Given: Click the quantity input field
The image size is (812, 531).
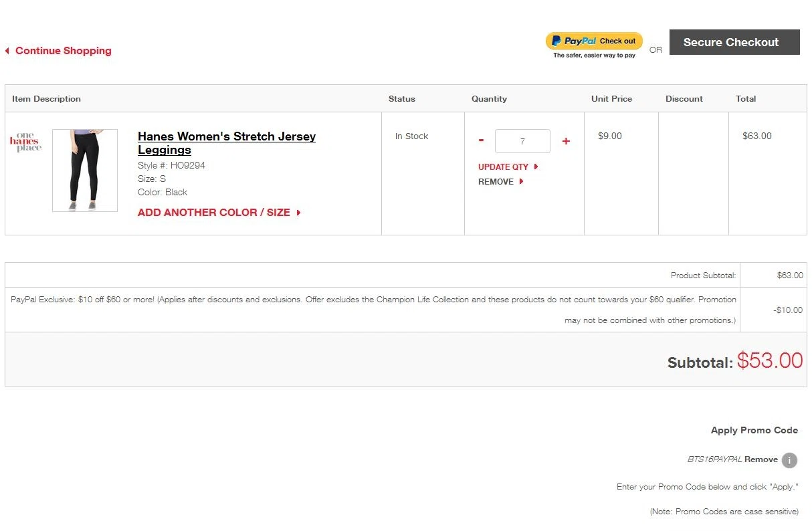Looking at the screenshot, I should coord(522,141).
